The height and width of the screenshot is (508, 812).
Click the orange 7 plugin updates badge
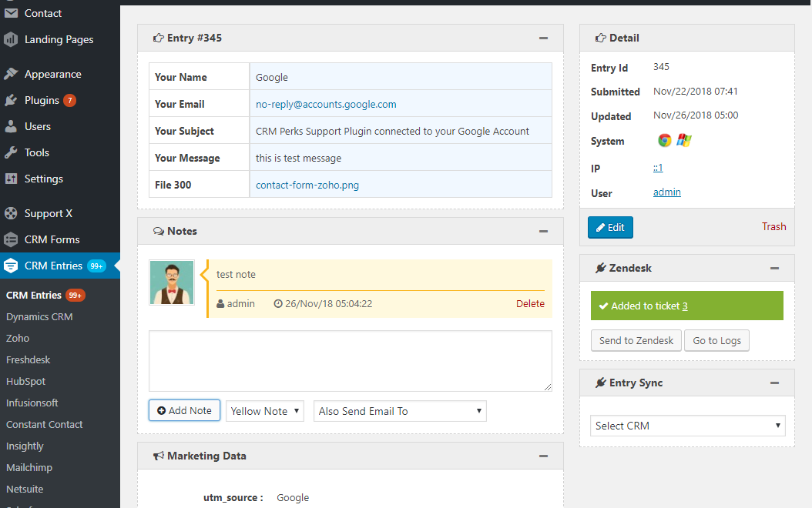(70, 100)
